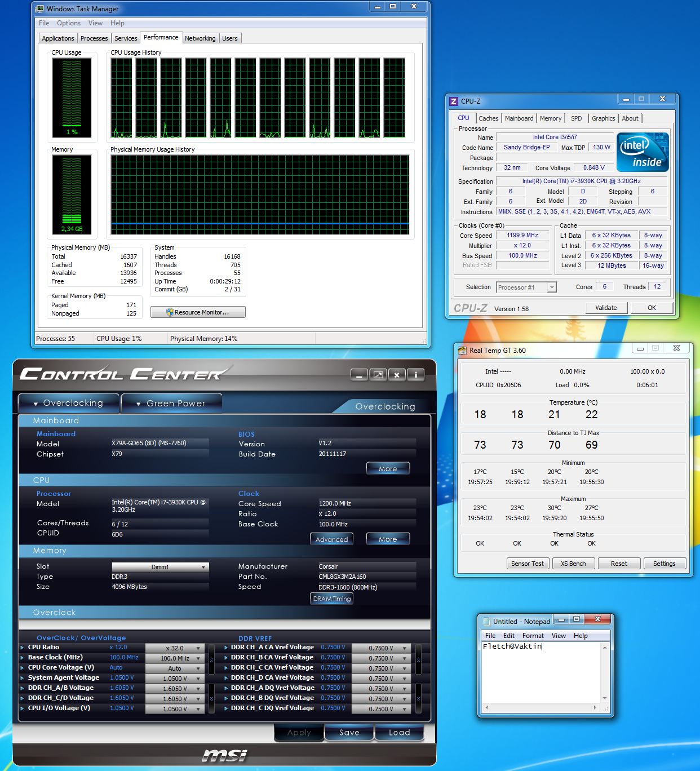
Task: Open the Processor #1 selection combo box
Action: point(526,287)
